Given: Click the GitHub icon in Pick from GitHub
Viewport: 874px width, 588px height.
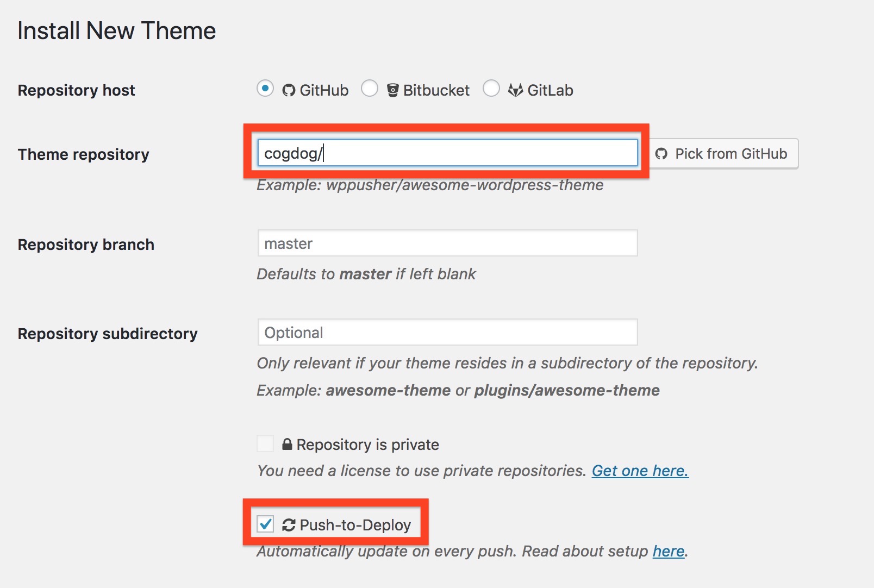Looking at the screenshot, I should [661, 154].
